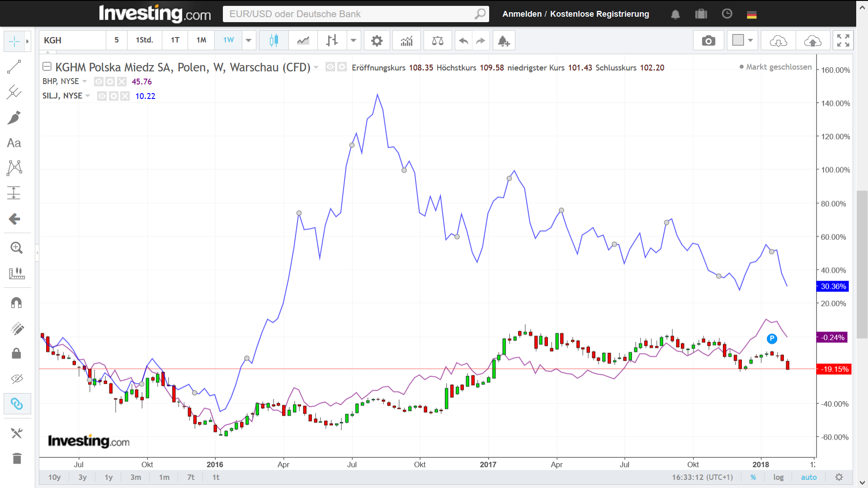Select the brush drawing tool

(14, 117)
